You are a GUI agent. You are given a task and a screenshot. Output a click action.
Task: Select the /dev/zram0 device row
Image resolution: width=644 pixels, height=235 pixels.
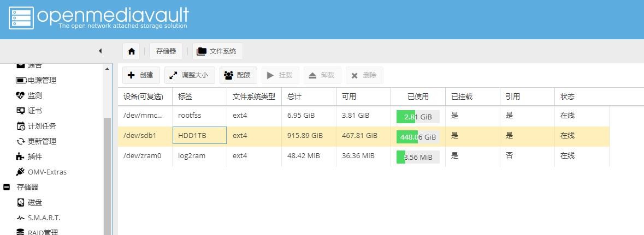point(363,156)
